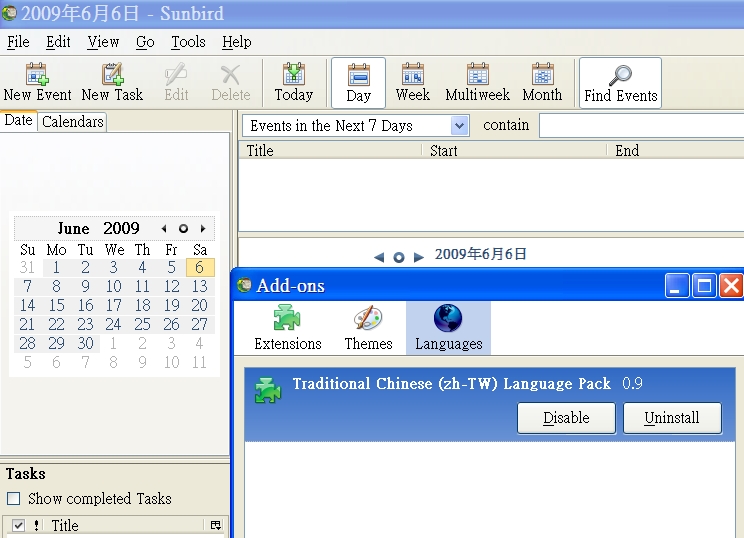Click the June month label in mini calendar

[73, 229]
